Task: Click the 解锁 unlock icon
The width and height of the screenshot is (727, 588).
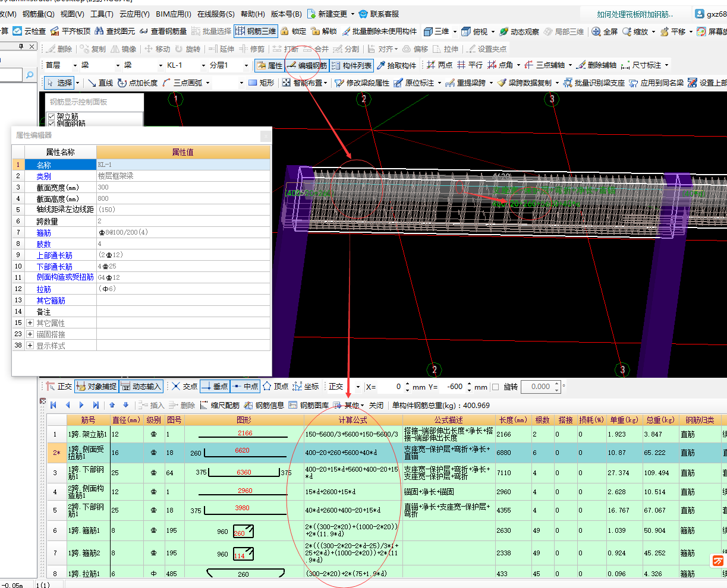Action: (324, 31)
